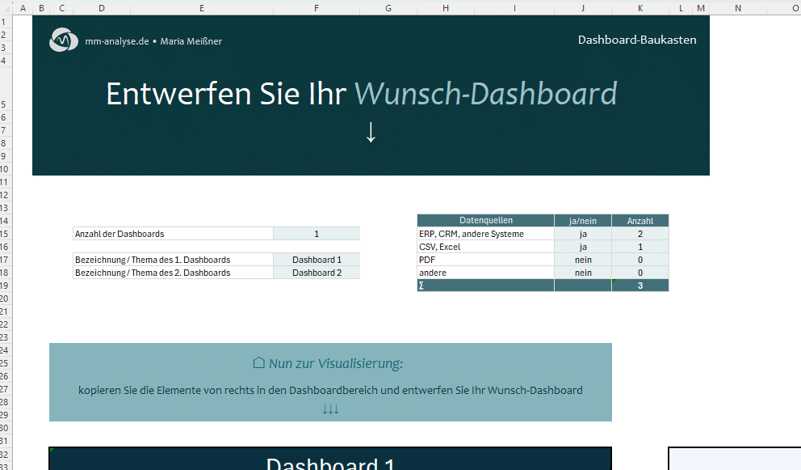Image resolution: width=801 pixels, height=470 pixels.
Task: Select 'Bezeichnung / Thema des 2. Dashboards' cell
Action: [x=173, y=272]
